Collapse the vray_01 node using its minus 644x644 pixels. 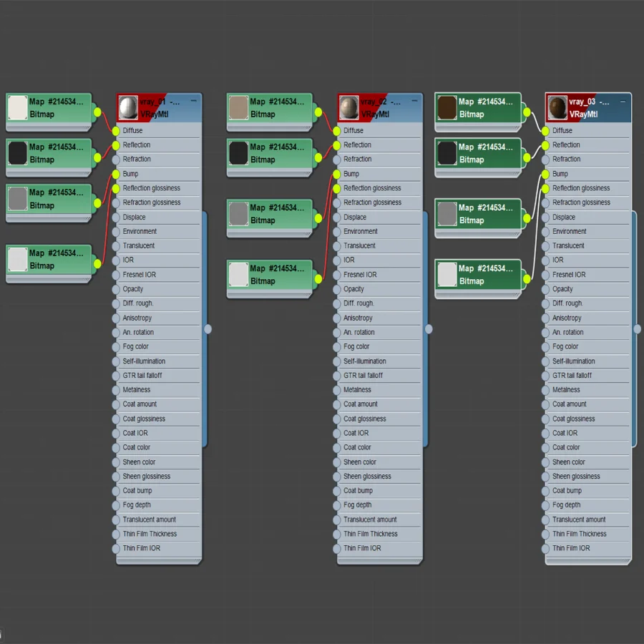coord(193,101)
